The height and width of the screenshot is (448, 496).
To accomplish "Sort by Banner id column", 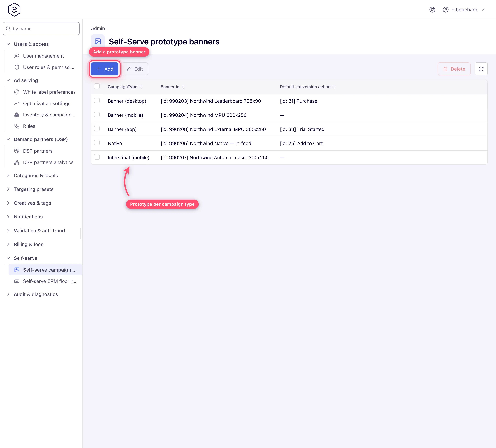I will tap(172, 87).
